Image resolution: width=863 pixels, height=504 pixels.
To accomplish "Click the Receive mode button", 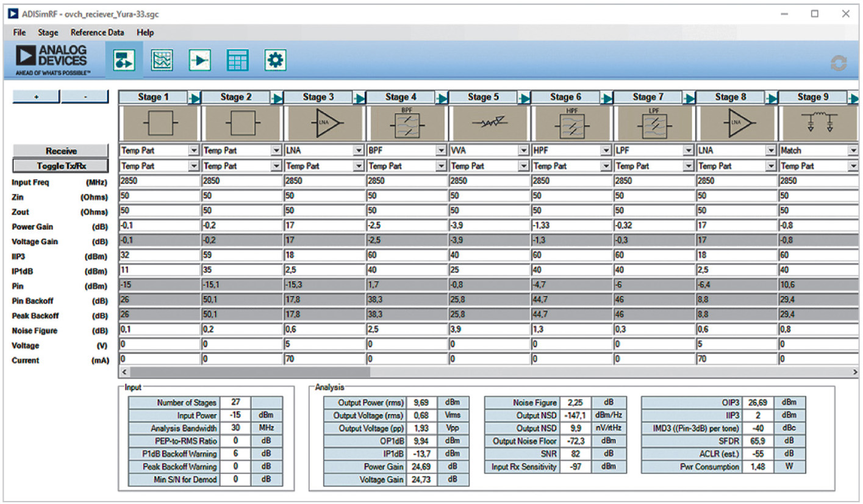I will click(61, 151).
